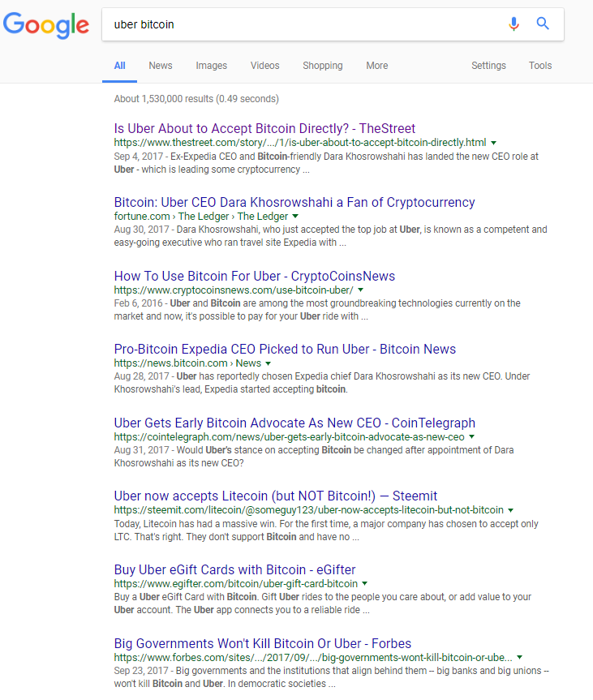Click the 'Sep 23, 2017' Forbes snippet
The width and height of the screenshot is (593, 700).
pos(331,676)
